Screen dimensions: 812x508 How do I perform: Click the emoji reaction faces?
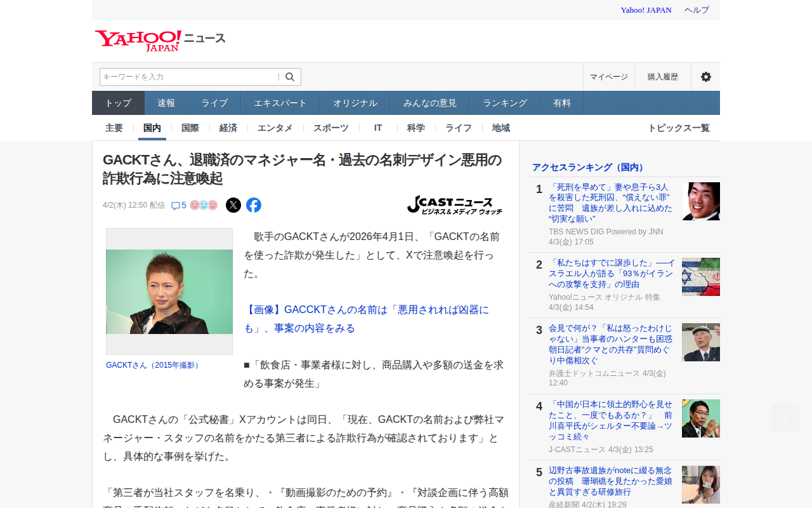coord(204,205)
